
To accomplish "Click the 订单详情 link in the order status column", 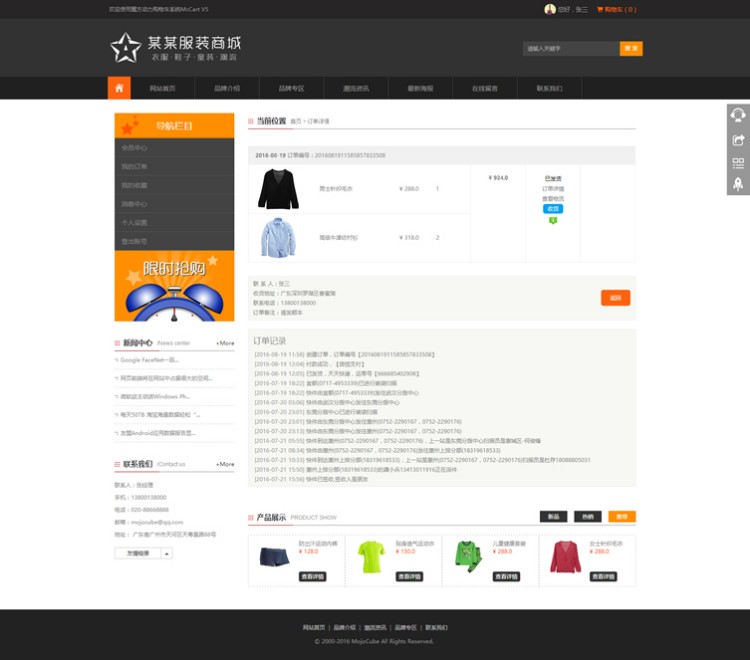I will pos(553,189).
